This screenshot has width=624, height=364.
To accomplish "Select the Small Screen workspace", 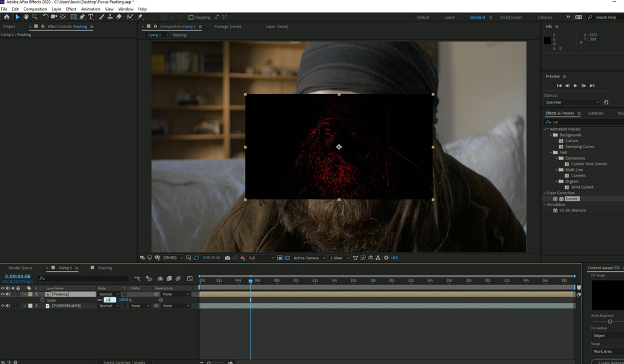I will [x=511, y=17].
